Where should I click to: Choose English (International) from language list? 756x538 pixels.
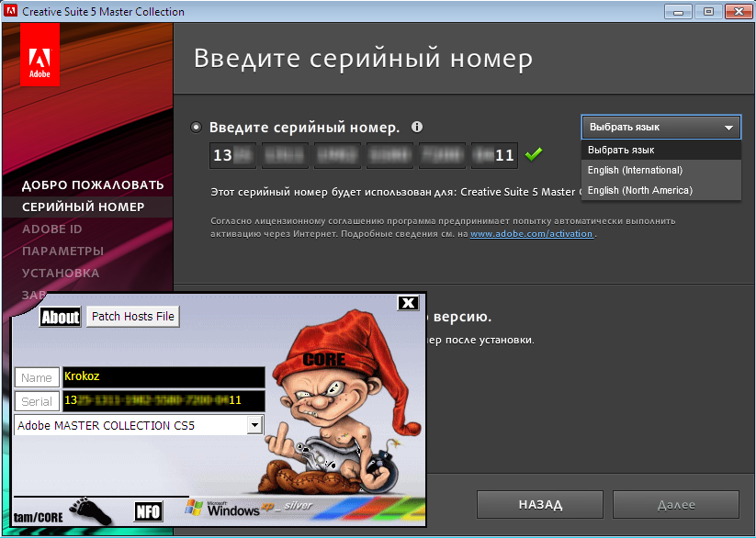click(635, 170)
